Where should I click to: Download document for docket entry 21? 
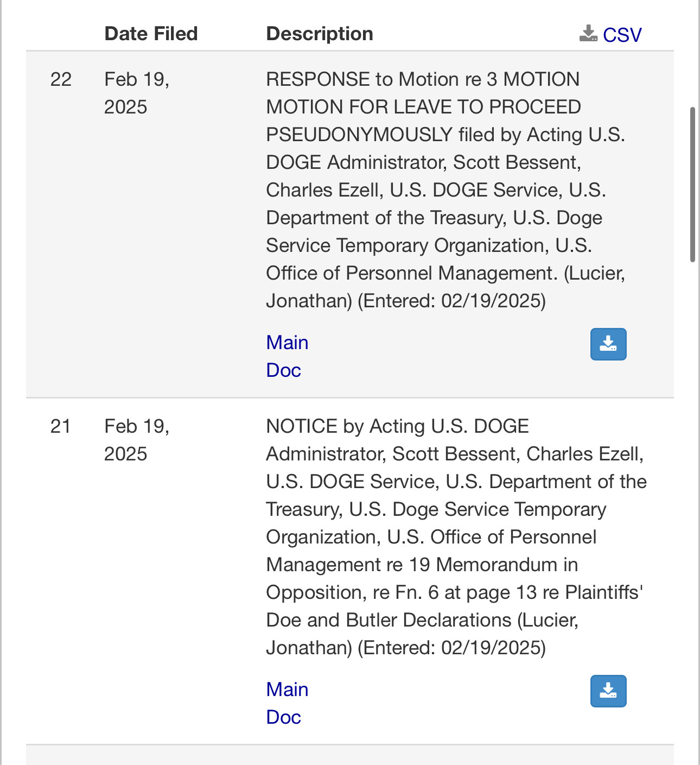click(x=608, y=691)
